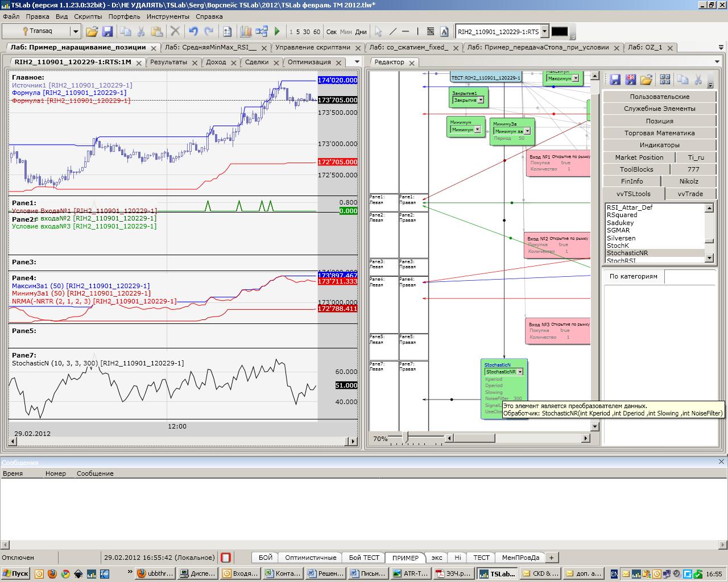Toggle the Дни timeframe unit

click(x=361, y=32)
